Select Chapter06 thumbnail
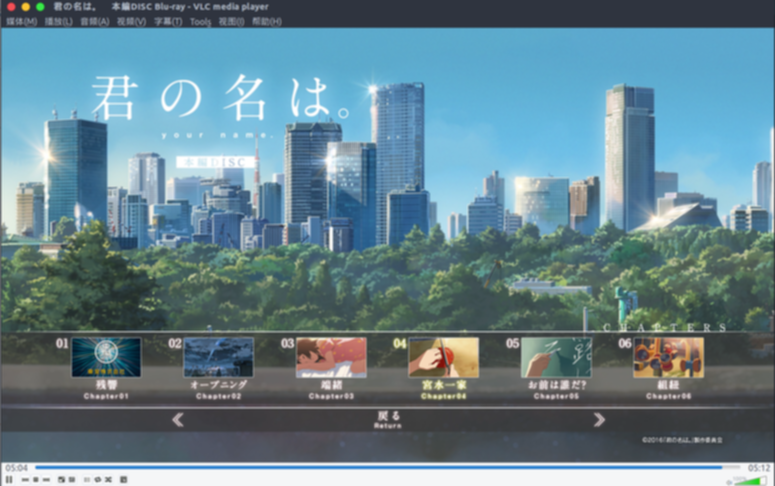775x486 pixels. pyautogui.click(x=669, y=357)
